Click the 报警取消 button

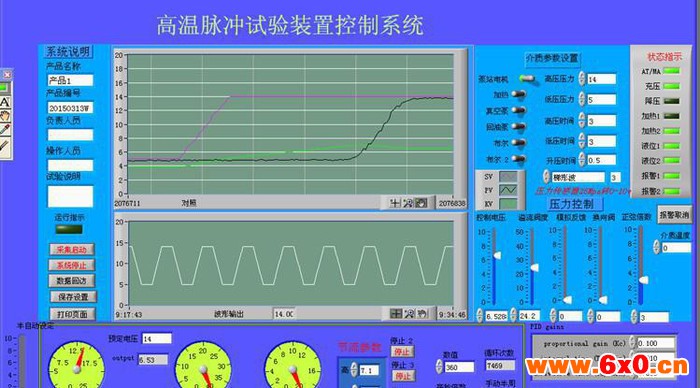[x=674, y=215]
